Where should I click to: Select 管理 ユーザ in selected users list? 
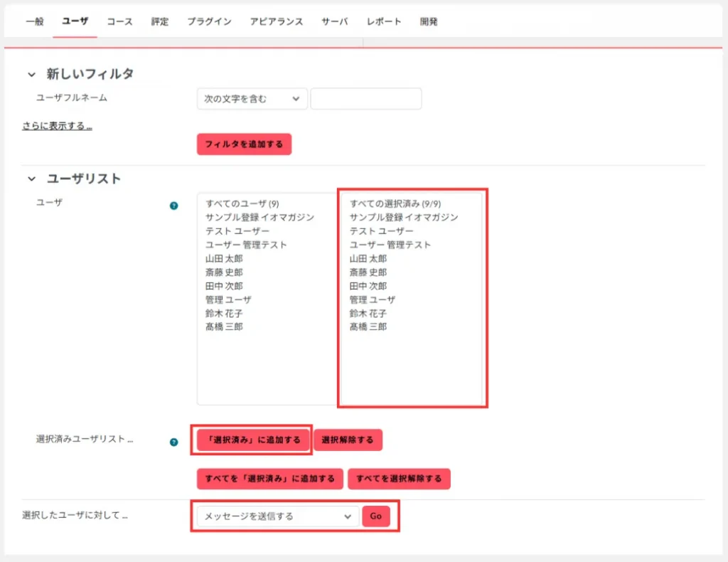click(373, 299)
